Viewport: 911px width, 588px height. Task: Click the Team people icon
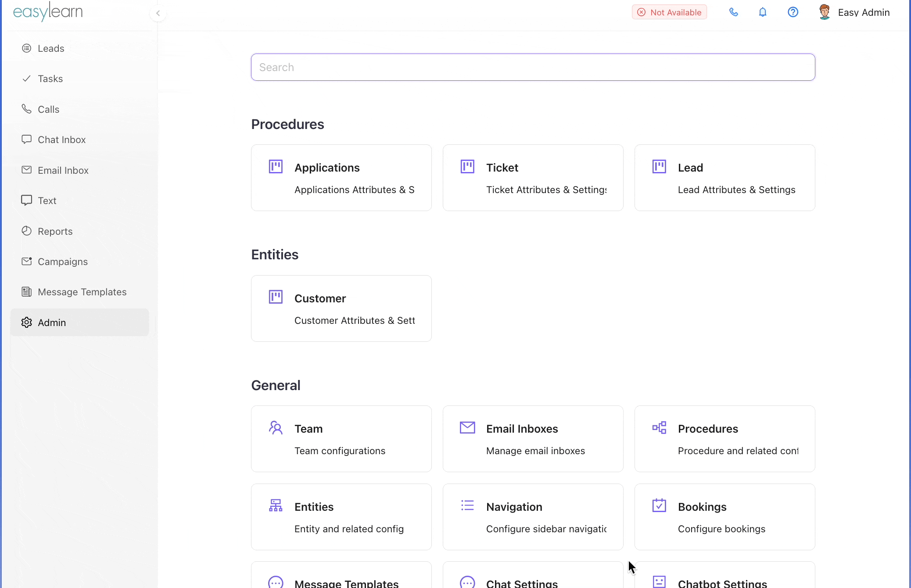pos(276,428)
